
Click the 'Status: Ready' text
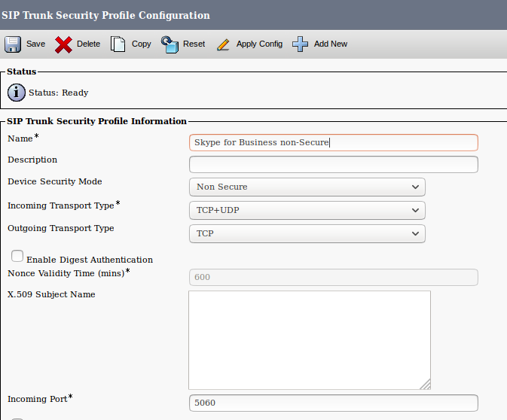[59, 93]
